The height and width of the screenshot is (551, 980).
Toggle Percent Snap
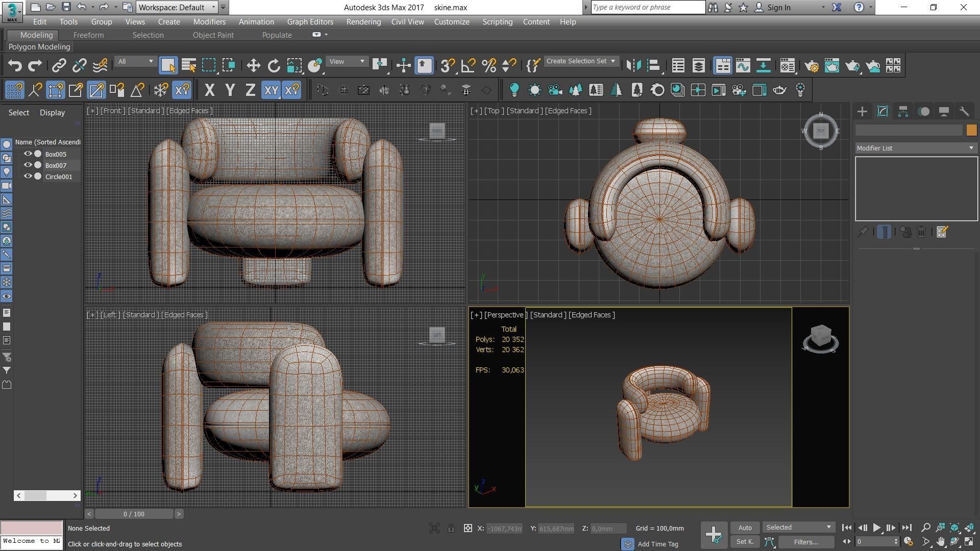click(488, 66)
